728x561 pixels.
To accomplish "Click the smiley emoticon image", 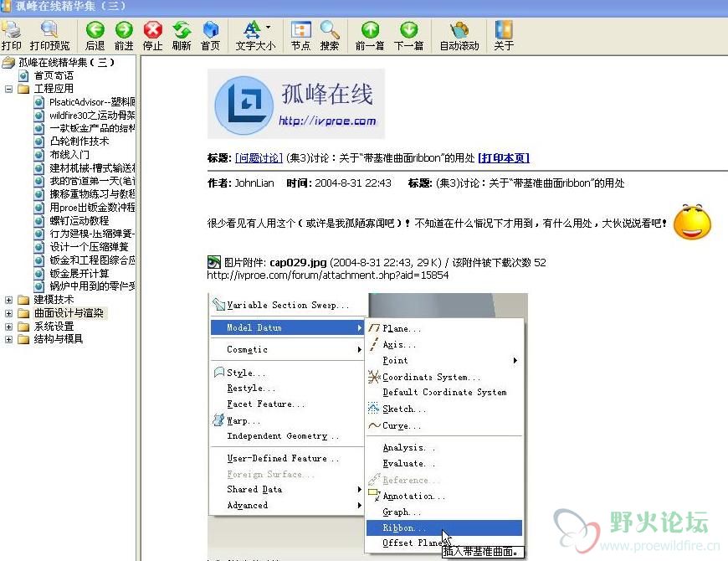I will point(692,222).
